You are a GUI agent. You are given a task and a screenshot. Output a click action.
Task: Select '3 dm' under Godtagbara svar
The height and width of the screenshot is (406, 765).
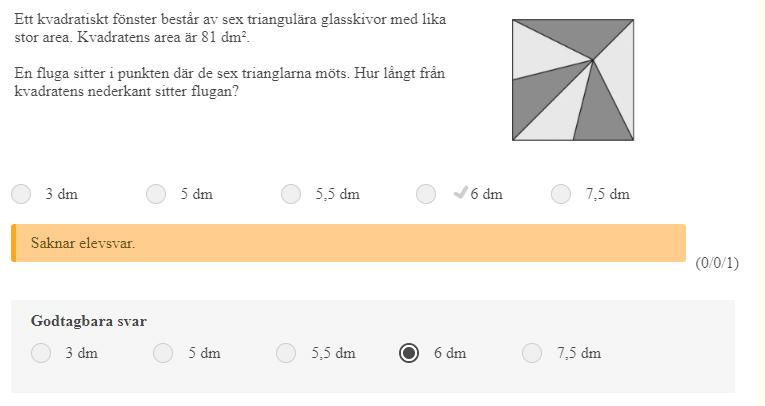[x=41, y=353]
